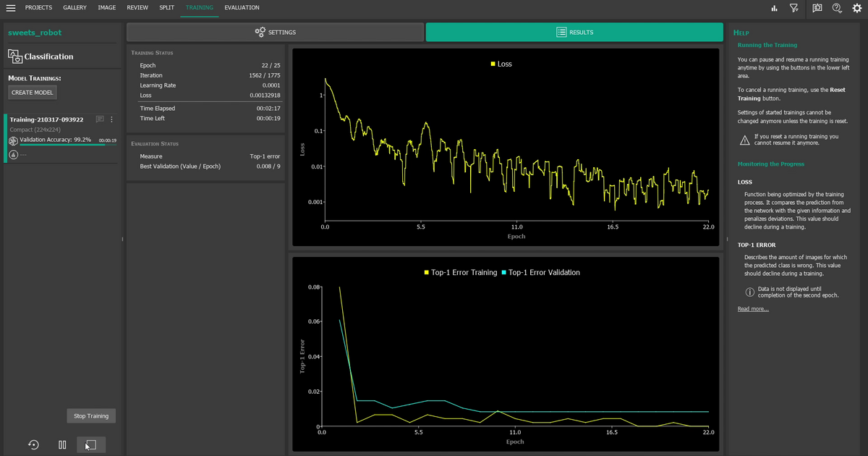Click the Learning Rate value 0.0001
The height and width of the screenshot is (456, 868).
271,85
